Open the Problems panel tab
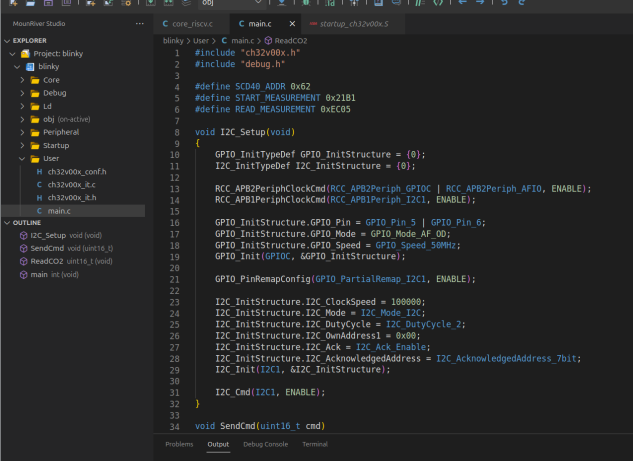This screenshot has width=633, height=461. pos(179,444)
